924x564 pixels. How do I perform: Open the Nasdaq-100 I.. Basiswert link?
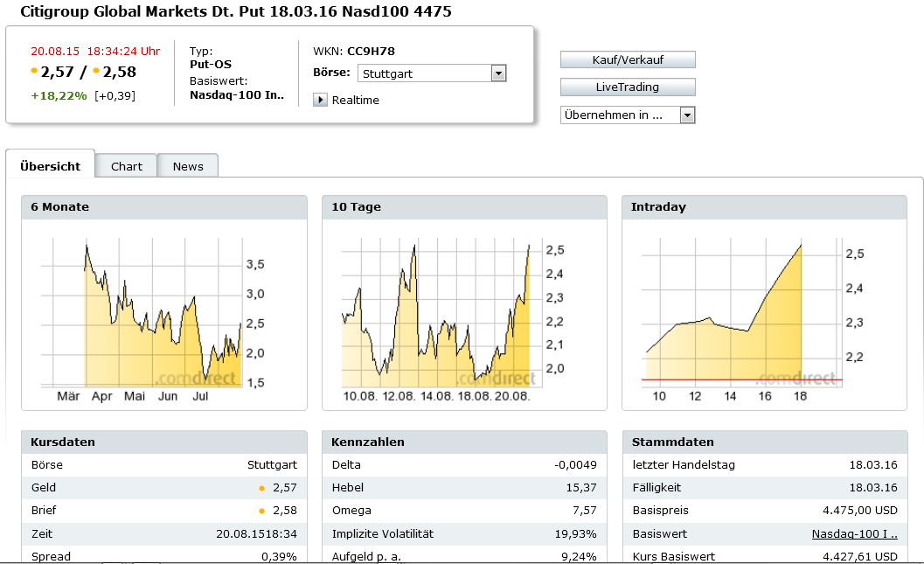[x=854, y=534]
